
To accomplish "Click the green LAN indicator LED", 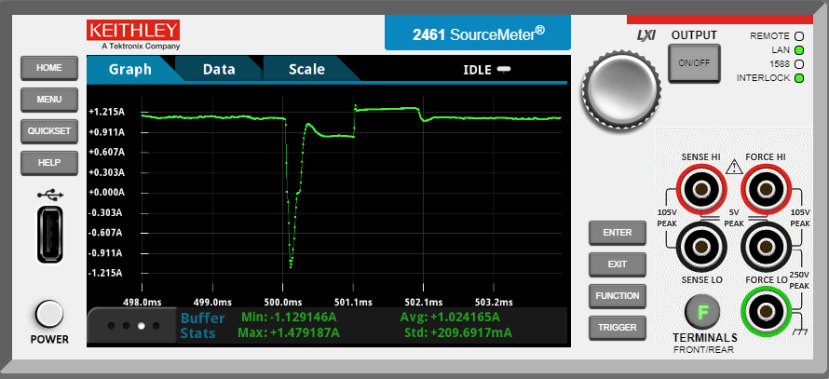I will [799, 51].
